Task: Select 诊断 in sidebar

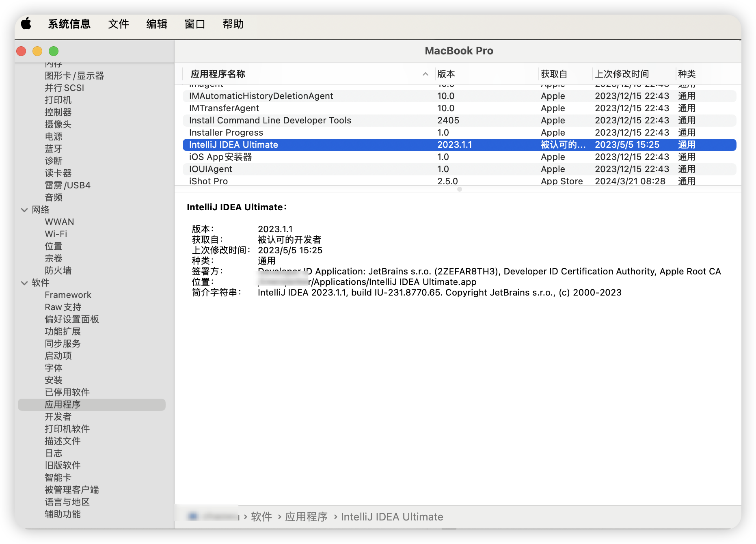Action: coord(54,161)
